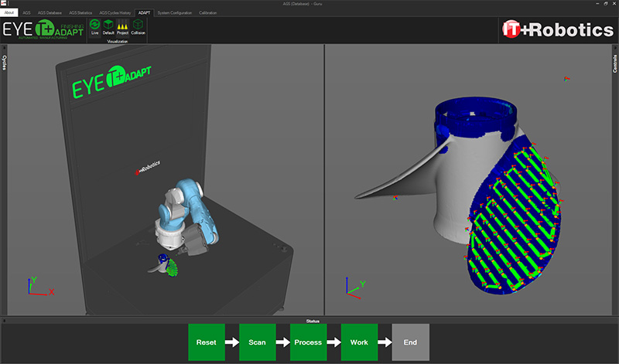This screenshot has height=364, width=619.
Task: Click the propeller model in right viewport
Action: click(x=458, y=197)
